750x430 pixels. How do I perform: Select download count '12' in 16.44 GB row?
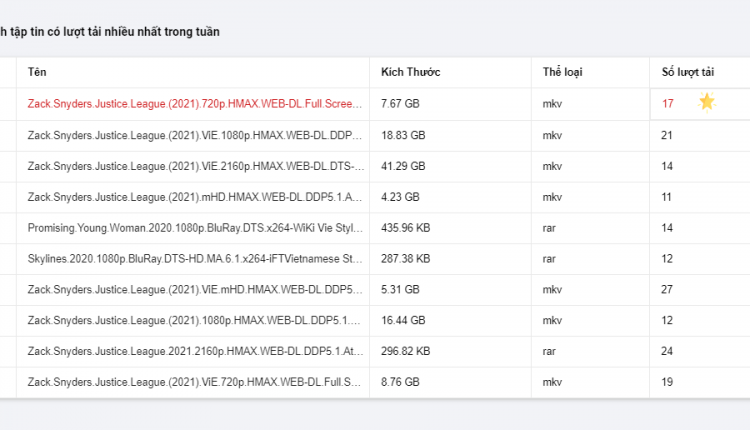[667, 320]
